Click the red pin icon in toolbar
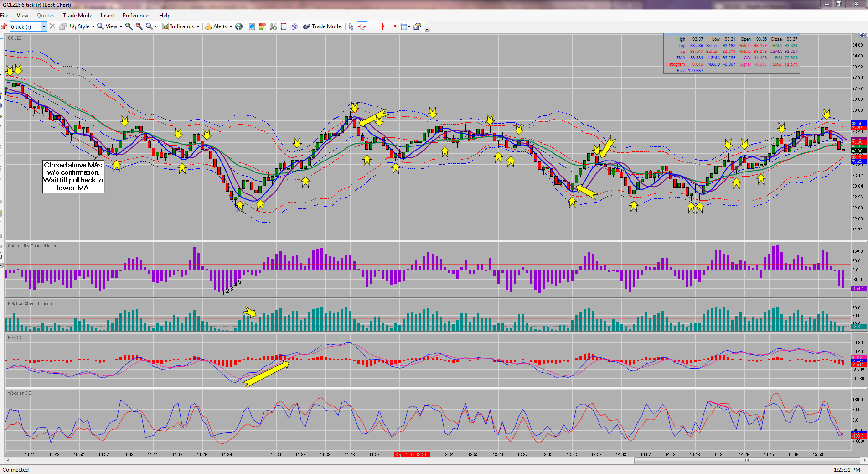This screenshot has width=868, height=474. tap(4, 26)
